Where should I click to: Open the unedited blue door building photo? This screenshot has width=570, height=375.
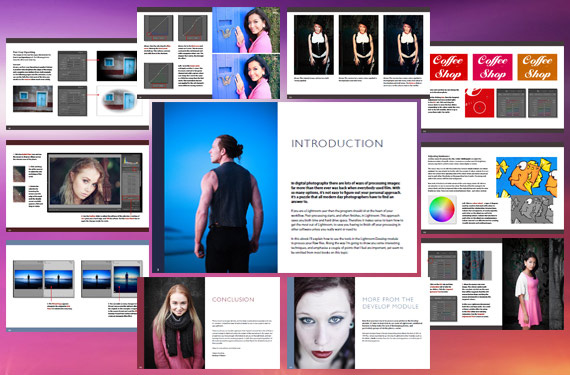click(x=33, y=99)
